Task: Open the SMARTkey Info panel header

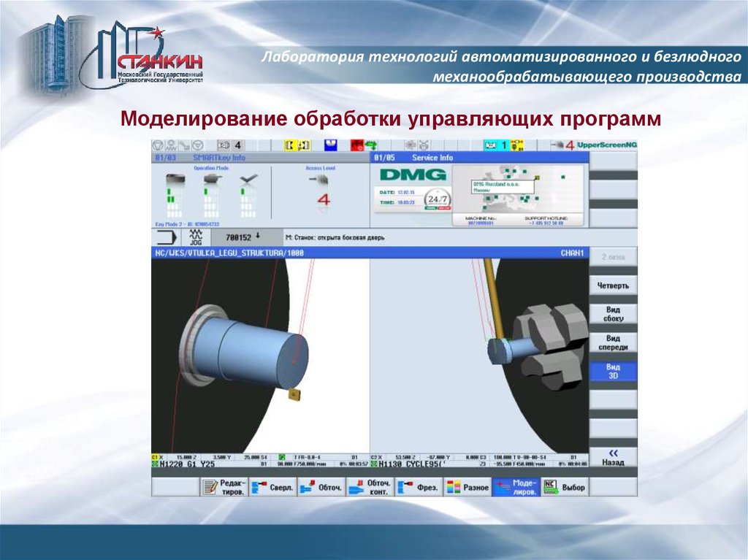Action: click(261, 158)
